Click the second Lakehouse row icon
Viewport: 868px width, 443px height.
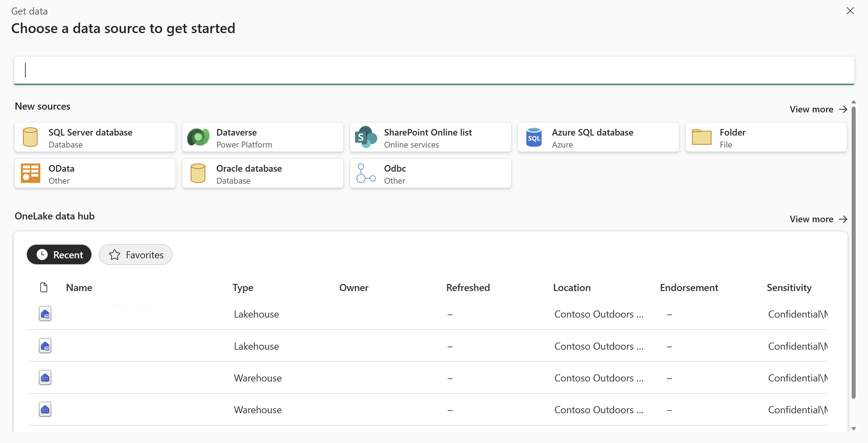(x=45, y=346)
